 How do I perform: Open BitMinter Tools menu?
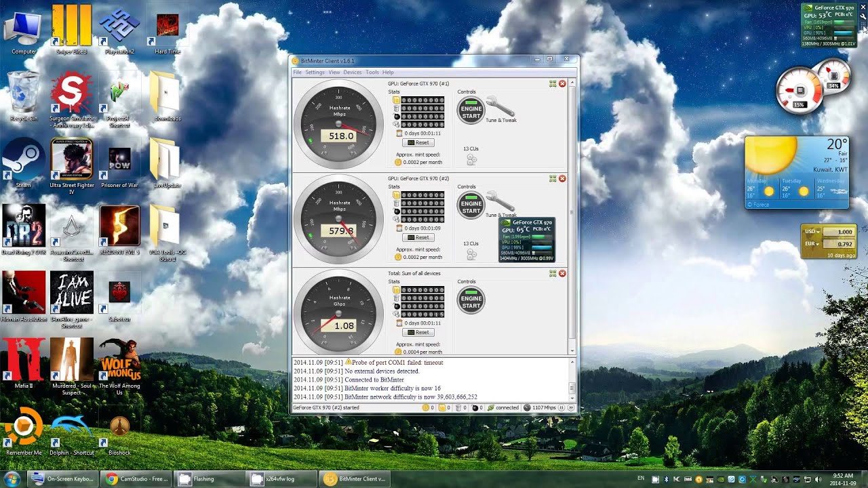click(x=372, y=72)
